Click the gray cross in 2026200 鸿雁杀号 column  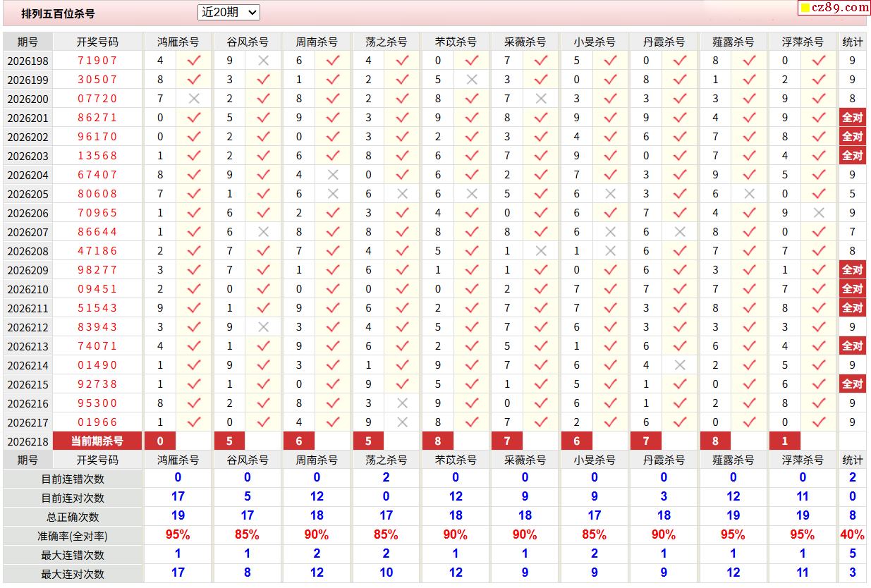pos(194,99)
